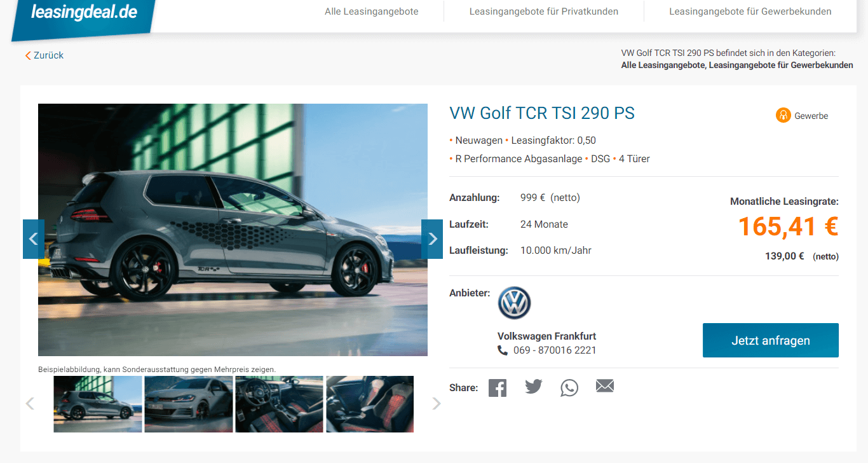Click R Performance Abgasanlage feature text
868x463 pixels.
point(519,159)
